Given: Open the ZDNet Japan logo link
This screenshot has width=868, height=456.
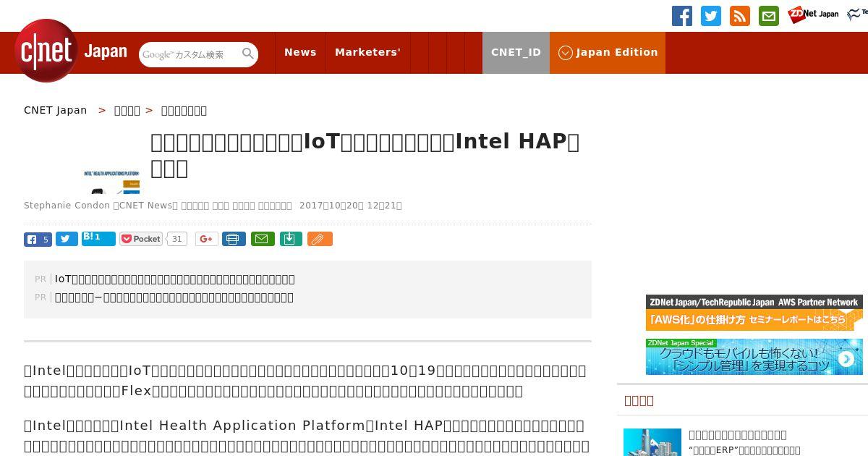Looking at the screenshot, I should tap(813, 14).
